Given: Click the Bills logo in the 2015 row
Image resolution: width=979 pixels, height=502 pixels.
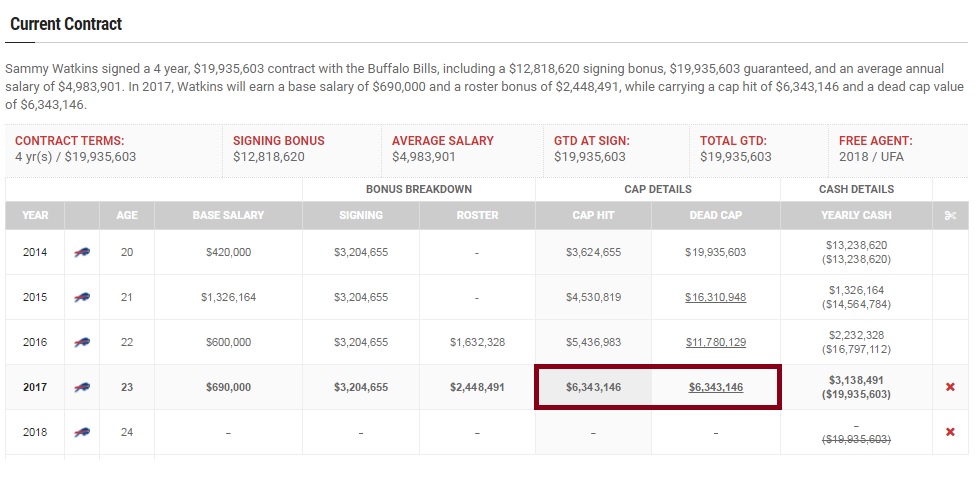Looking at the screenshot, I should point(82,297).
